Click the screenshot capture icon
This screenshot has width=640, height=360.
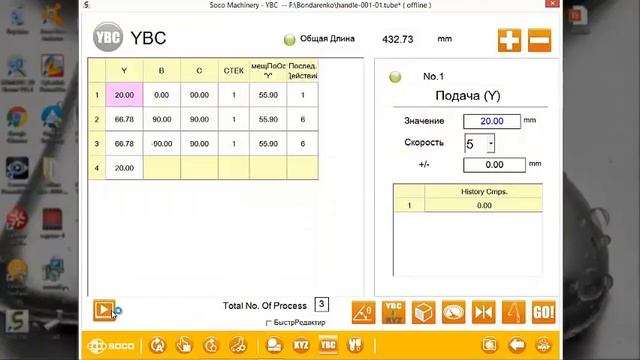click(489, 345)
